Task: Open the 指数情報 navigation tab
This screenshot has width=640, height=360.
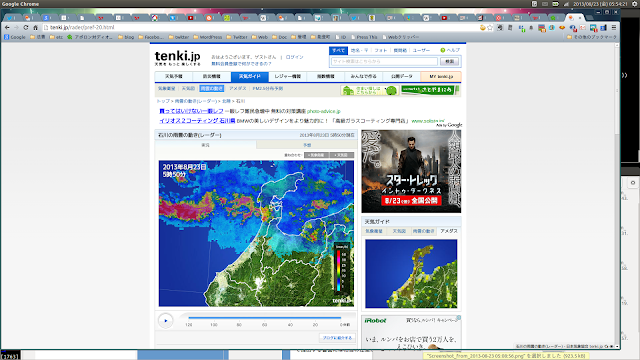Action: [x=325, y=76]
